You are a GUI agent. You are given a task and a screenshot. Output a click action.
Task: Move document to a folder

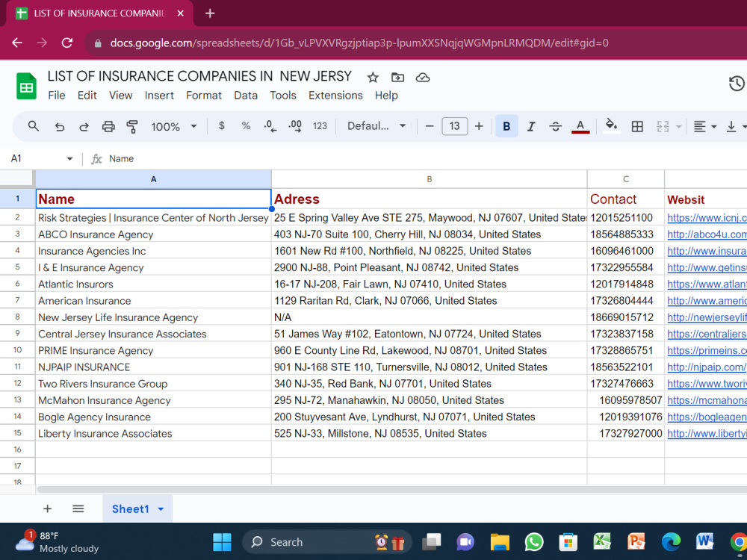point(397,77)
